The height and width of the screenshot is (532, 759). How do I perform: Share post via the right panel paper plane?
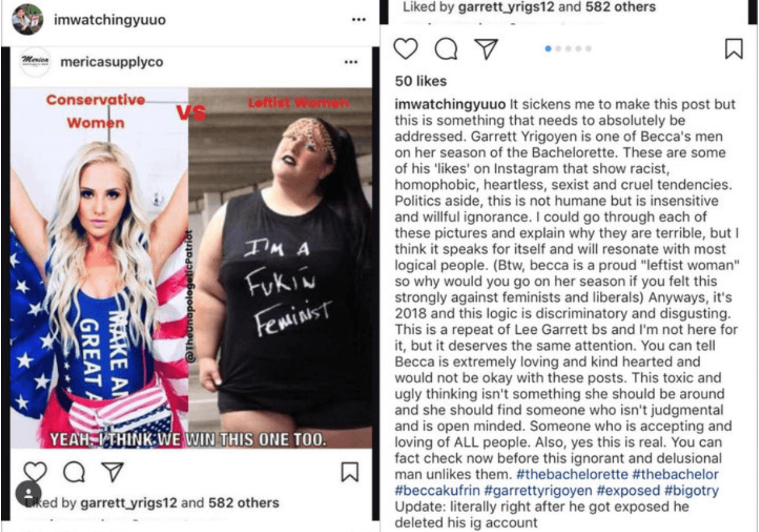pos(486,49)
